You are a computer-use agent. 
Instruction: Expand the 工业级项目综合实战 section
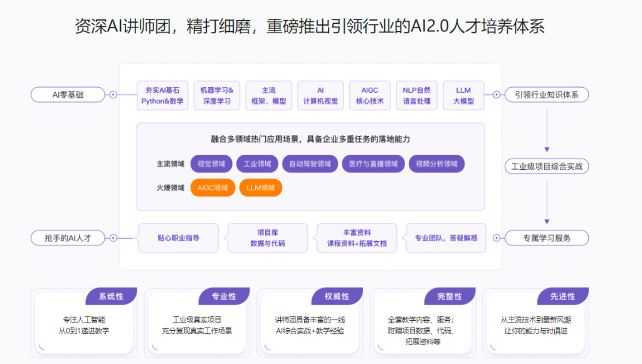point(547,166)
